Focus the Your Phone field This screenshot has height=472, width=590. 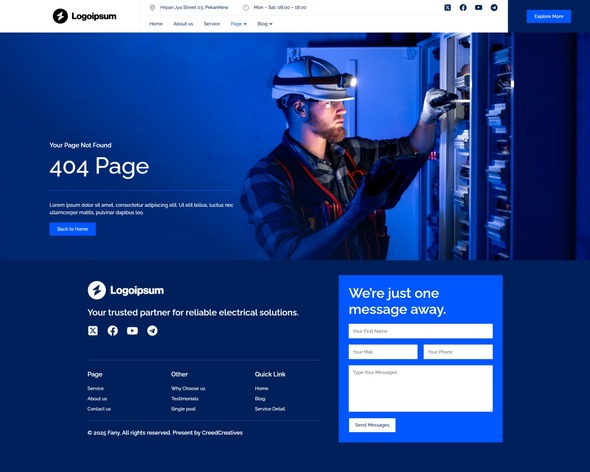point(458,352)
